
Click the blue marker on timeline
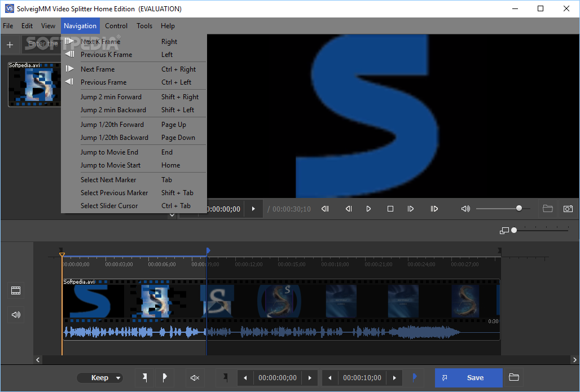click(x=208, y=251)
